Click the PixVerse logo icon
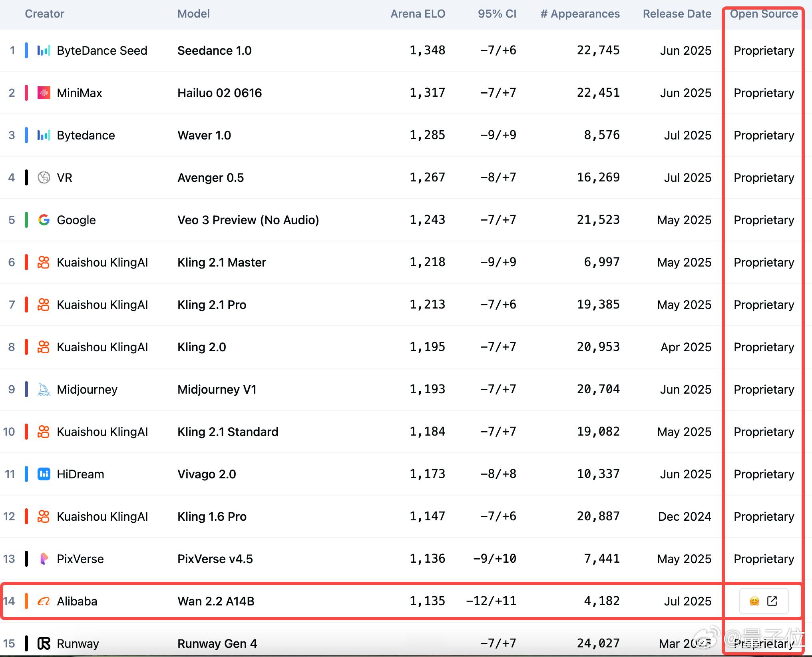 (44, 559)
